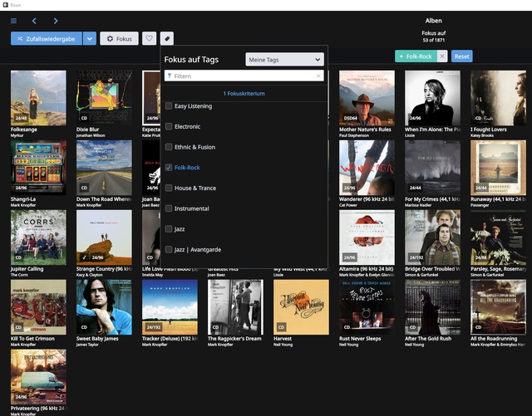Click artist name Jonathan Wilson
The height and width of the screenshot is (416, 532).
[x=91, y=135]
